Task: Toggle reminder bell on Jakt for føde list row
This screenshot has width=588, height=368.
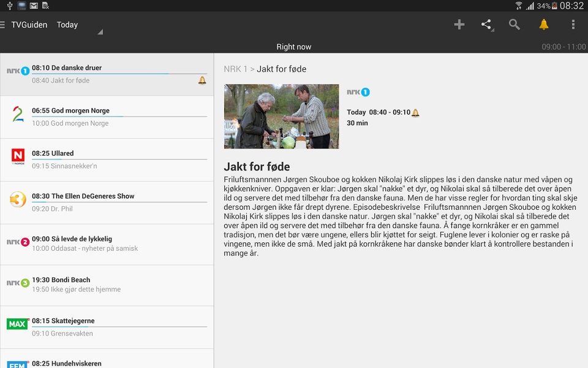Action: [202, 80]
